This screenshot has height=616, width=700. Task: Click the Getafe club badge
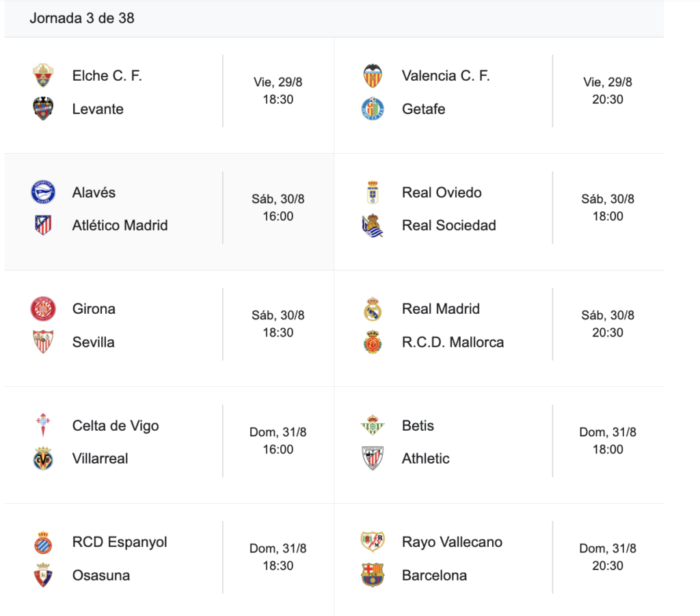point(373,109)
